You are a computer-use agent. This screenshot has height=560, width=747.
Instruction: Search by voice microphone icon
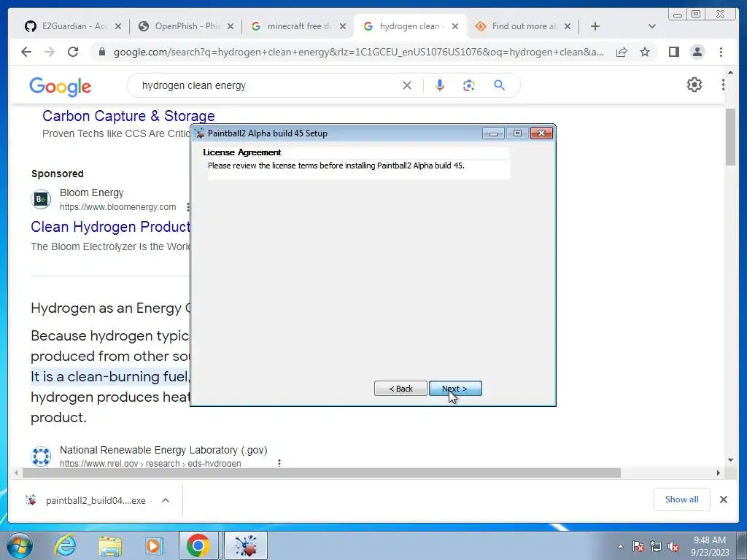440,86
